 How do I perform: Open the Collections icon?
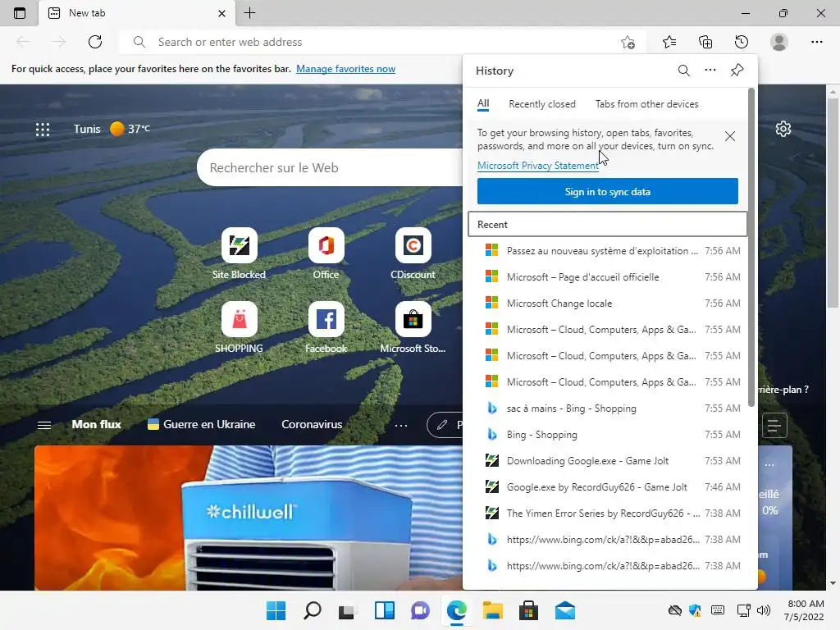click(x=705, y=42)
